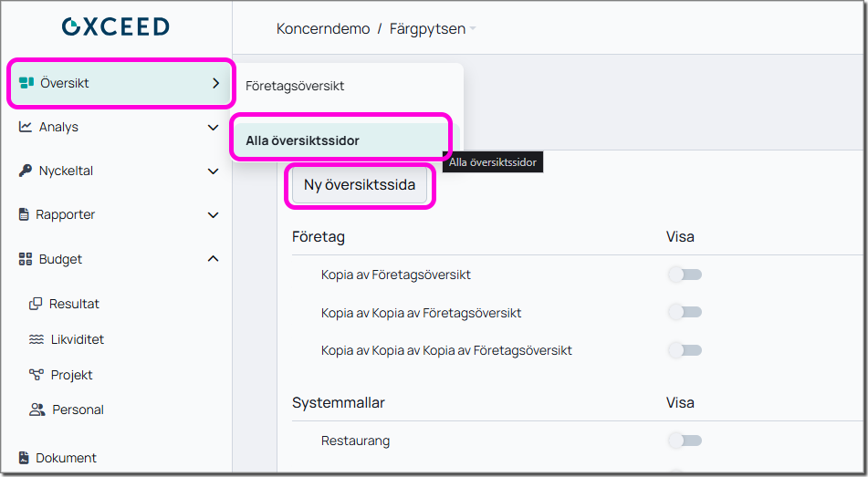Expand the Analys menu chevron

213,128
